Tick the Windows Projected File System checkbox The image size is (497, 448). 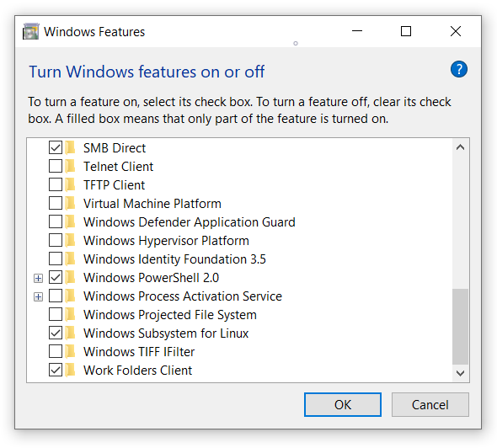pos(56,314)
